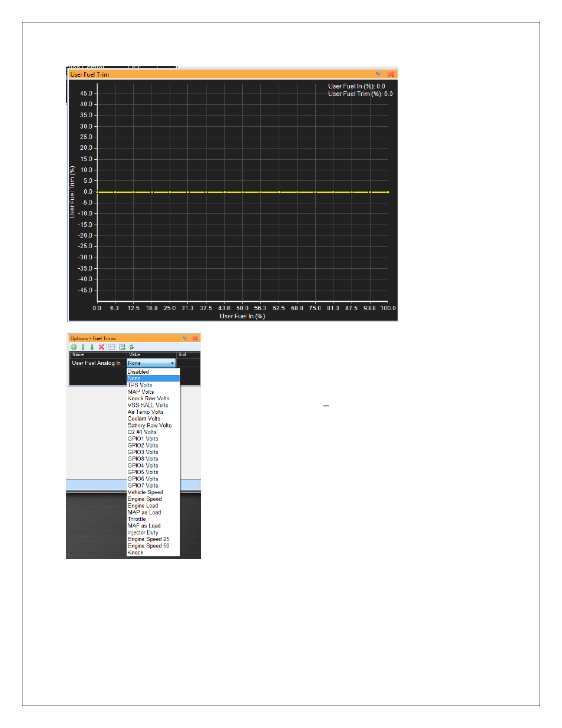Click the User Fuel In (%): 0.0 readout
The width and height of the screenshot is (562, 728).
(356, 86)
